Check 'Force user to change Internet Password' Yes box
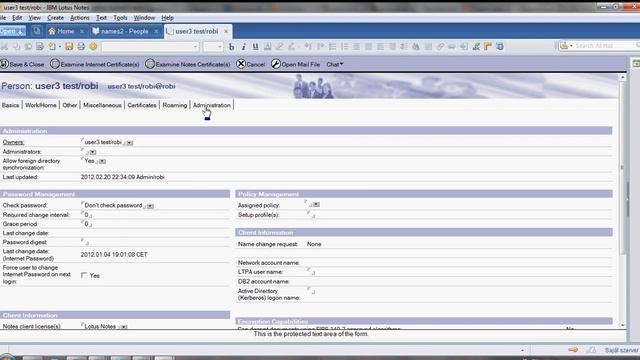640x360 pixels. 84,276
